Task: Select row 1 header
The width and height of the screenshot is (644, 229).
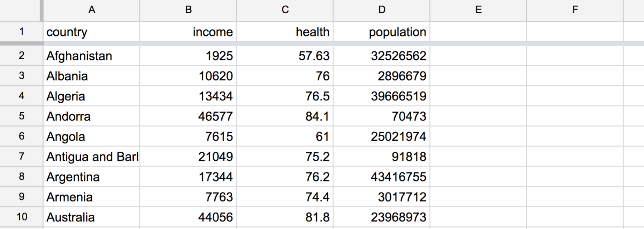Action: coord(21,31)
